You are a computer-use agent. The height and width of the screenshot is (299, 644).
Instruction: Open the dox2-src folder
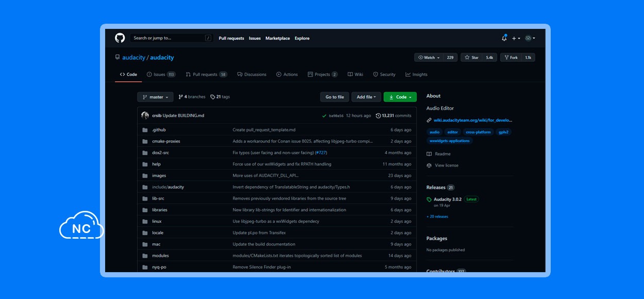coord(160,153)
